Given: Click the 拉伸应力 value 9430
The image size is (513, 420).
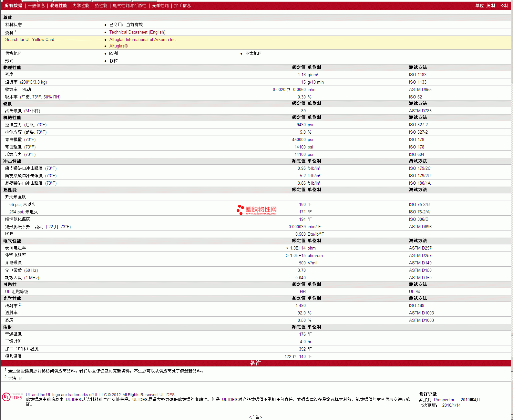Looking at the screenshot, I should (301, 125).
